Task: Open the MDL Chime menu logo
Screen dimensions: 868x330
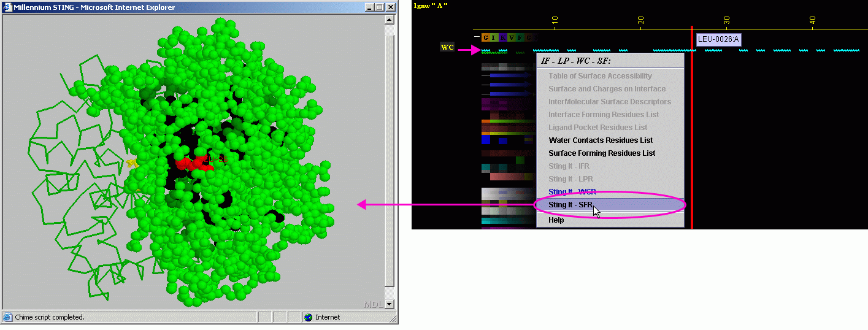Action: point(373,304)
